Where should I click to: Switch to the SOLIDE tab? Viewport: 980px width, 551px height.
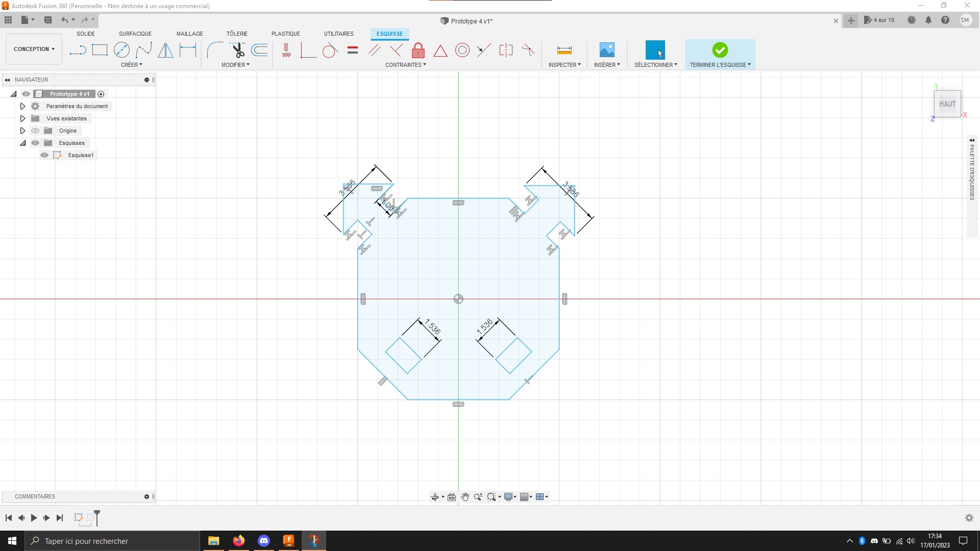[x=86, y=34]
